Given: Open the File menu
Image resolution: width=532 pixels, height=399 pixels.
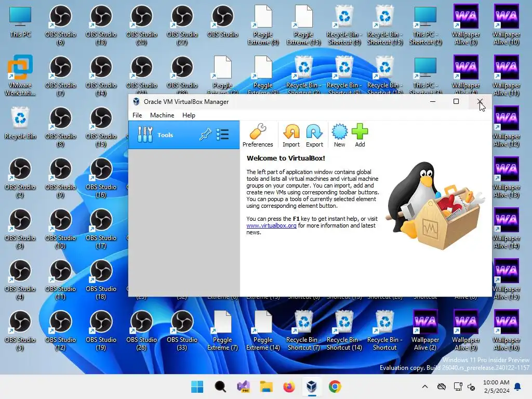Looking at the screenshot, I should pyautogui.click(x=137, y=115).
